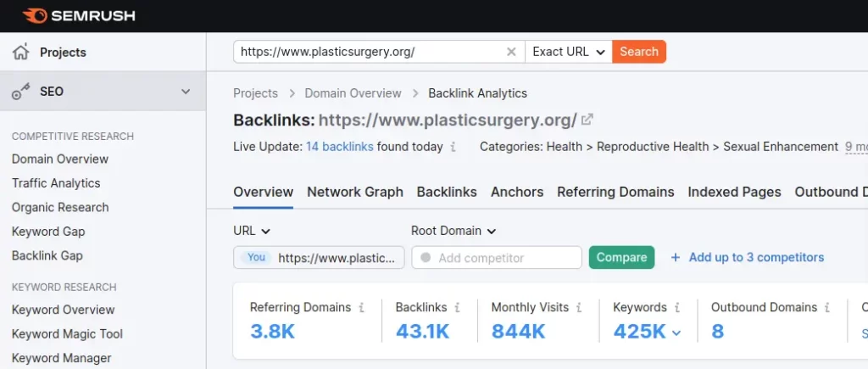Screen dimensions: 868x369
Task: Switch to the Network Graph tab
Action: (x=355, y=193)
